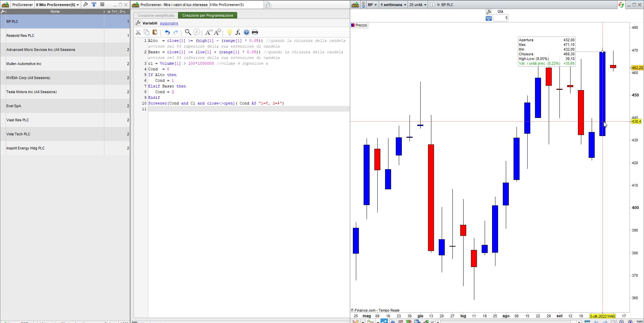Screen dimensions: 644x323
Task: Click the blue keyboard icon near quantity
Action: [489, 18]
